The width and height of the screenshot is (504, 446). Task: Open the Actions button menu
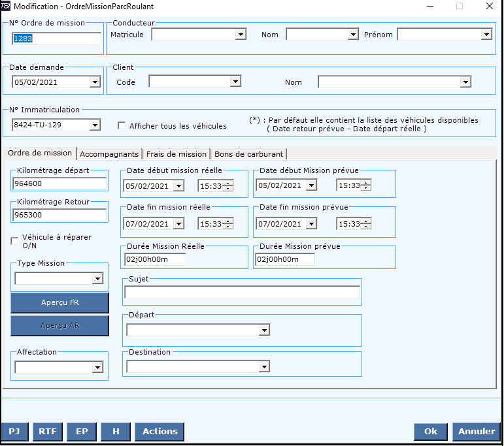click(160, 431)
